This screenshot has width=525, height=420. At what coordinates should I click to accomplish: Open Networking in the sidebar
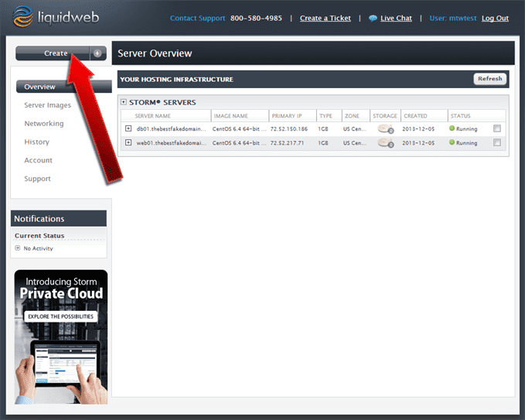coord(44,124)
